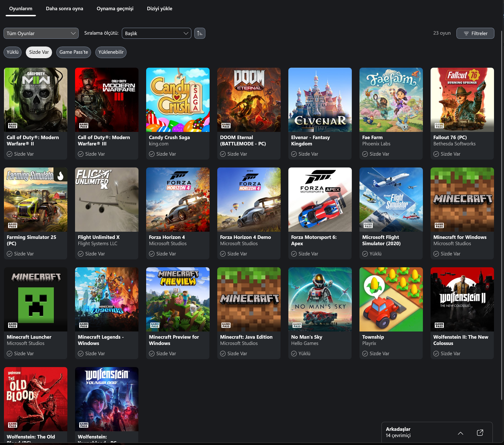Switch to the Daha sonra oyna tab
Screen dimensions: 504x445
click(65, 9)
